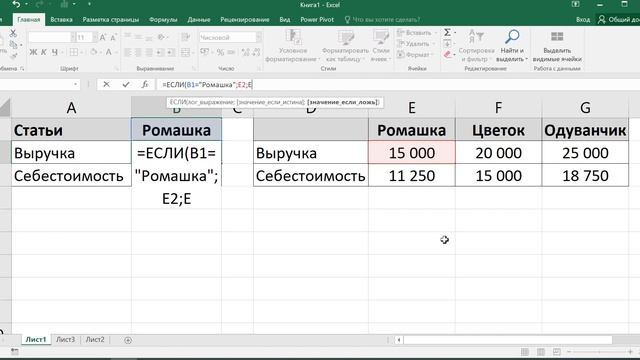Click Выделить видимые ячейки button
Screen dimensions: 640x360
[x=557, y=46]
